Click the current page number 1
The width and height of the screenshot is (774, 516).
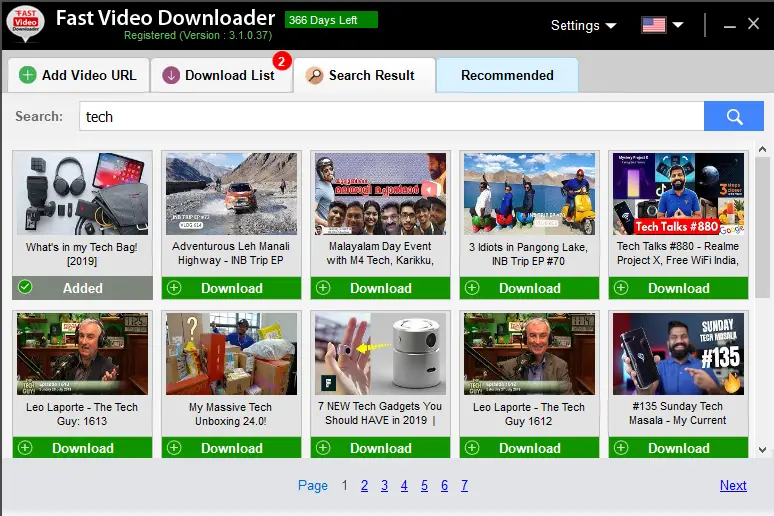coord(345,485)
